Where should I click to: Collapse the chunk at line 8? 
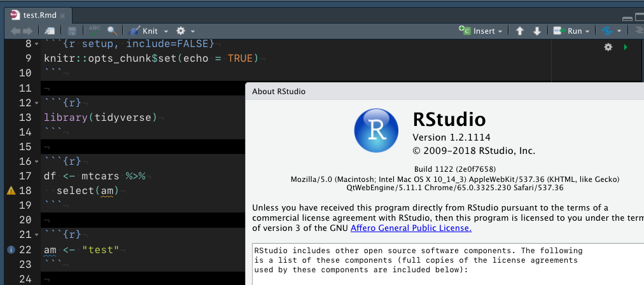click(37, 43)
